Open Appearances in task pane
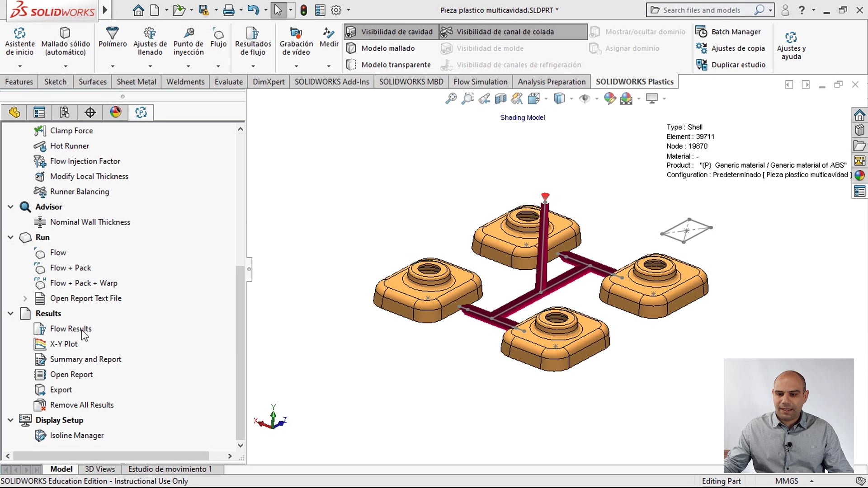This screenshot has width=868, height=488. [x=859, y=176]
